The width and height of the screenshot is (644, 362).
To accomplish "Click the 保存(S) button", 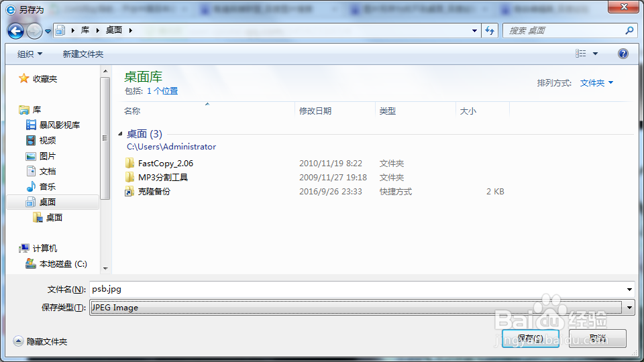I will click(530, 339).
